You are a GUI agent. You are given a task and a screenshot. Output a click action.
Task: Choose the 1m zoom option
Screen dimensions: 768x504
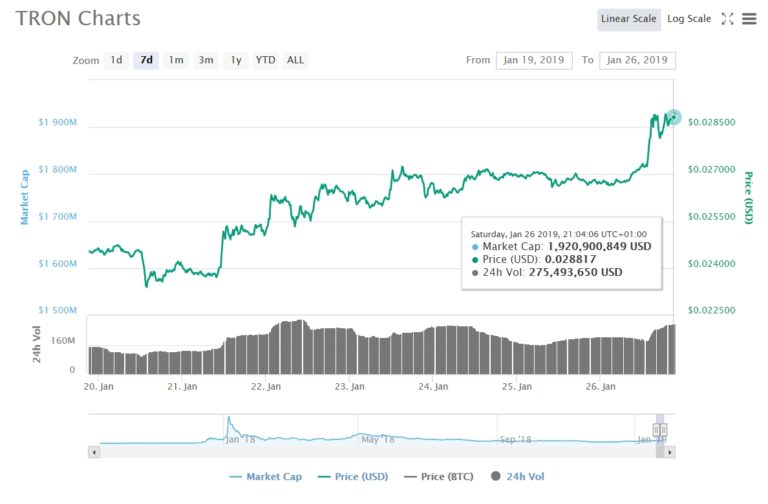coord(176,60)
